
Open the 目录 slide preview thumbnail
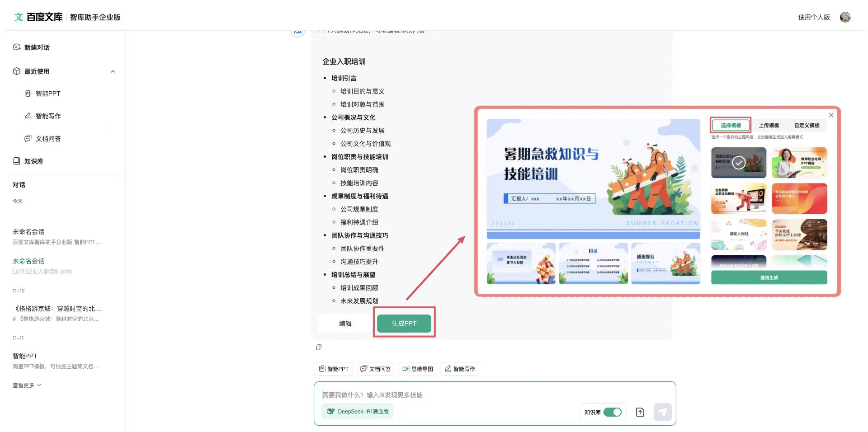[593, 263]
